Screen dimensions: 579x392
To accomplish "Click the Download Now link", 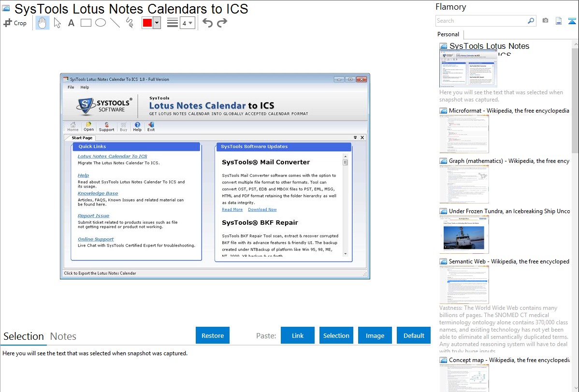I will click(x=262, y=209).
